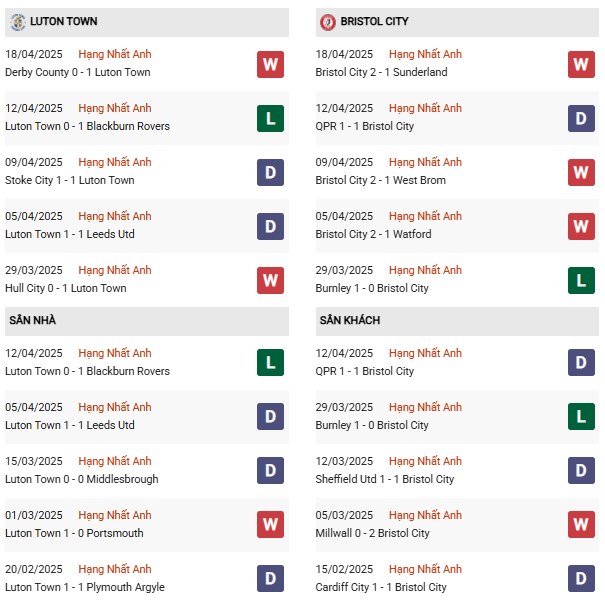Click D badge for Cardiff City match
The image size is (605, 603).
click(581, 579)
